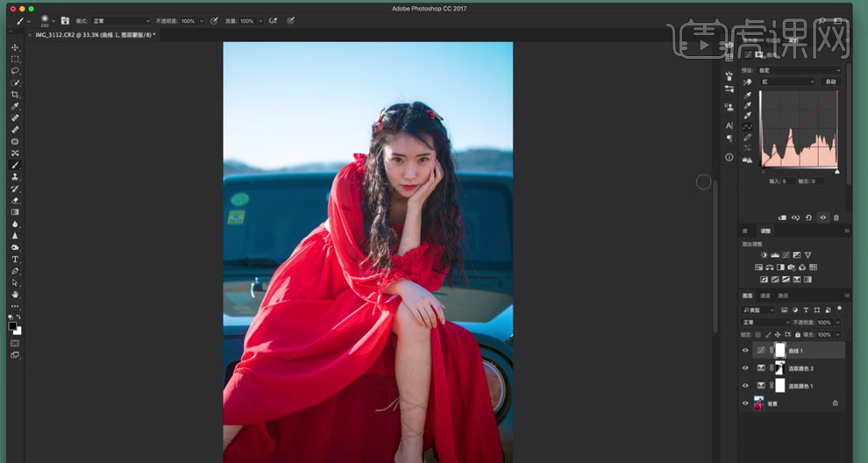Select the Dodge tool
Viewport: 868px width, 463px height.
pyautogui.click(x=15, y=247)
